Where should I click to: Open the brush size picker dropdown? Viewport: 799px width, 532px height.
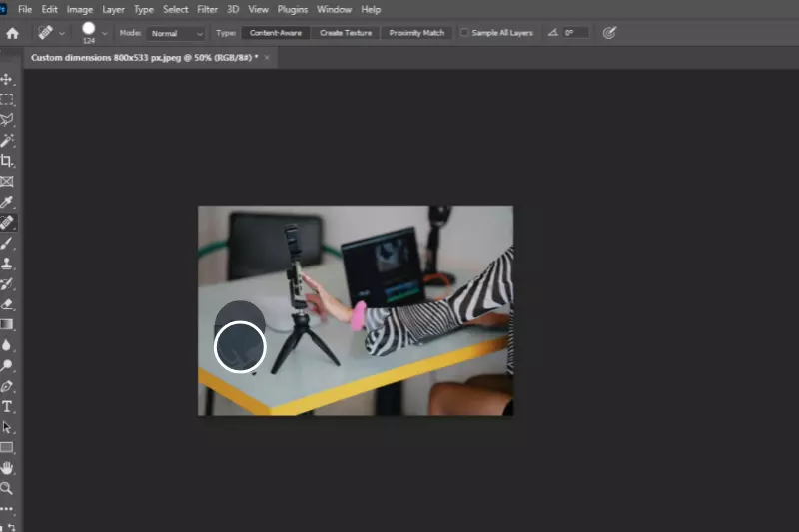[105, 34]
